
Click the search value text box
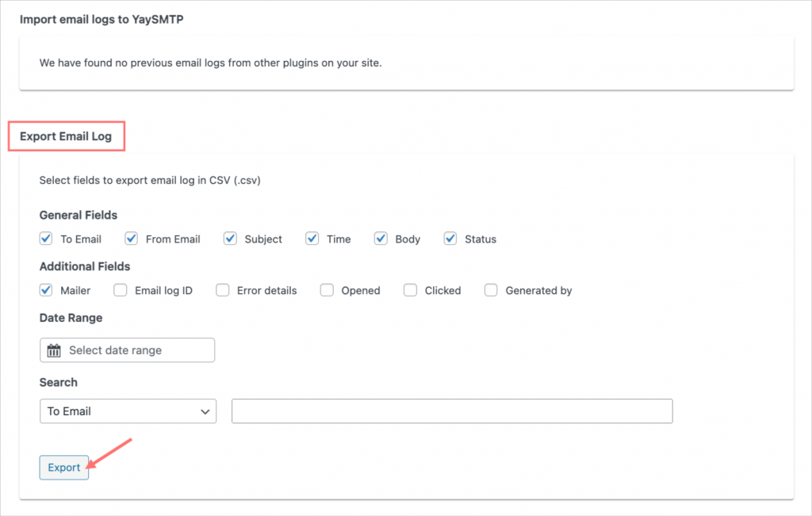(451, 411)
